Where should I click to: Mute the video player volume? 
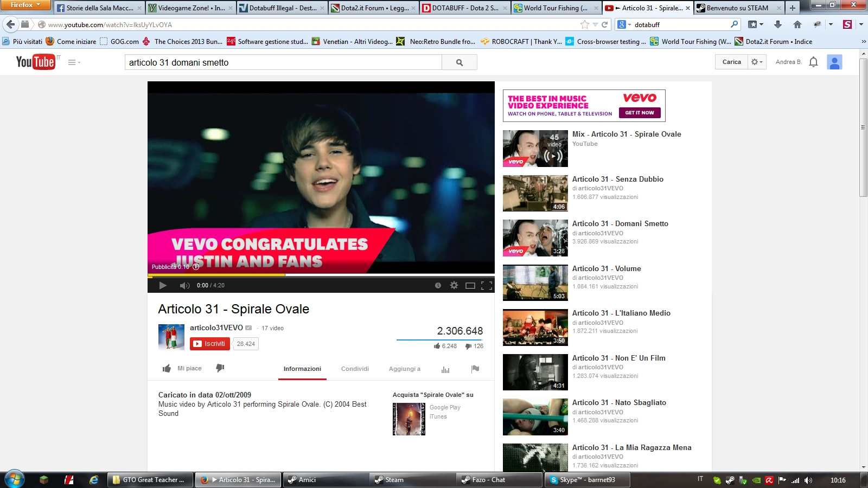click(x=185, y=285)
